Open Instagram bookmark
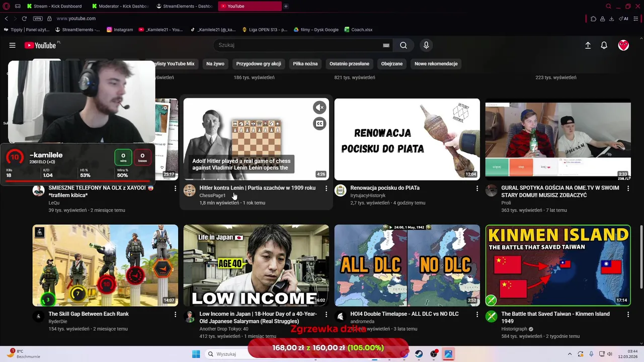Viewport: 644px width, 362px height. click(x=120, y=30)
